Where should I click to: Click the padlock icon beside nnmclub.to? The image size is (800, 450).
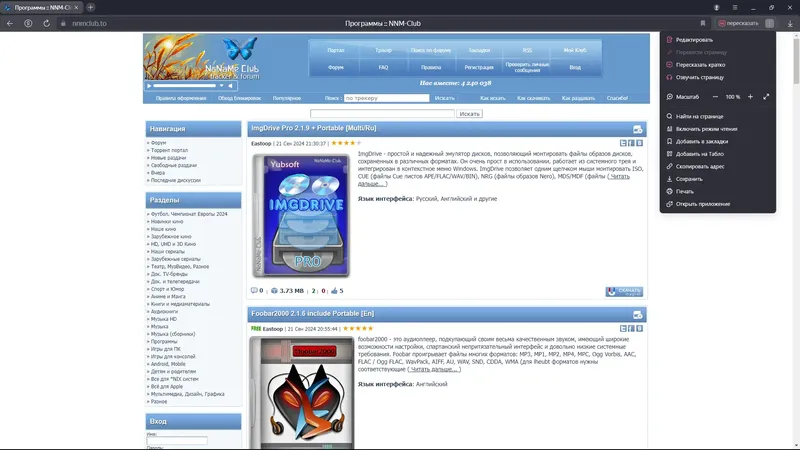point(63,23)
